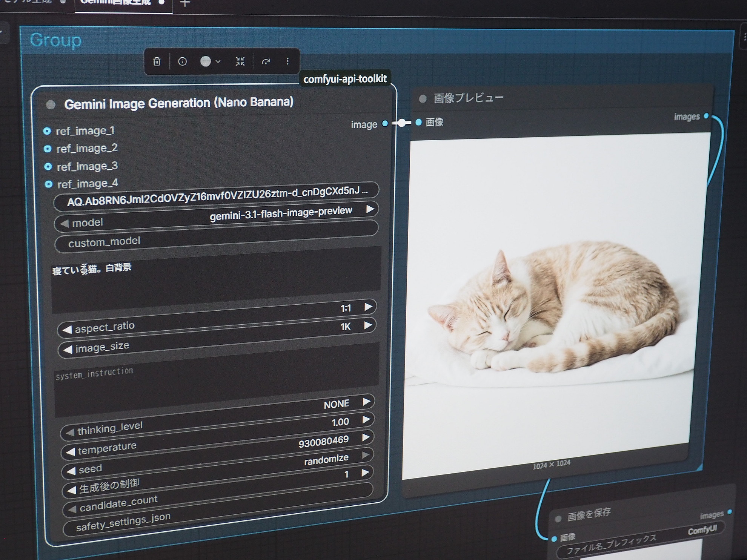Toggle collapse dot on Gemini Image Generation node
The width and height of the screenshot is (747, 560).
[51, 105]
